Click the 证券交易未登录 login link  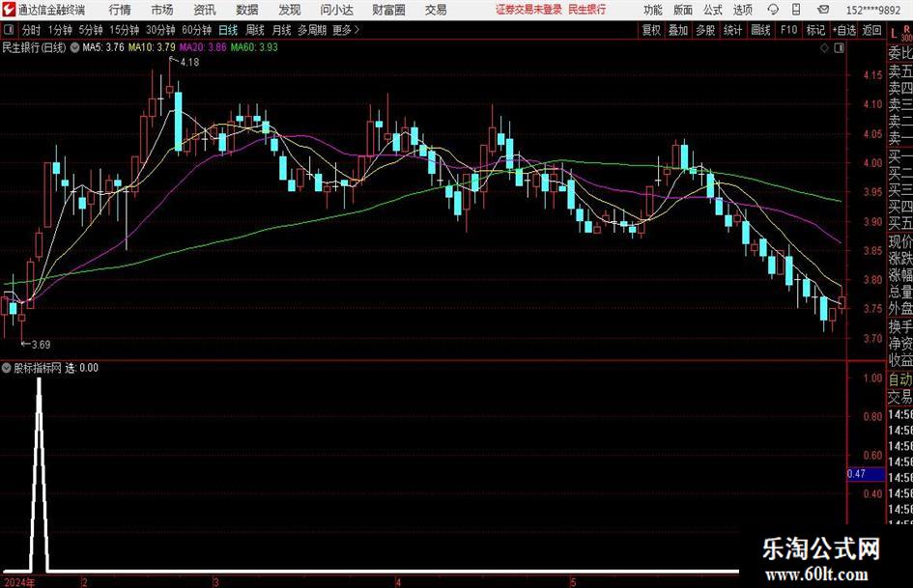click(528, 10)
